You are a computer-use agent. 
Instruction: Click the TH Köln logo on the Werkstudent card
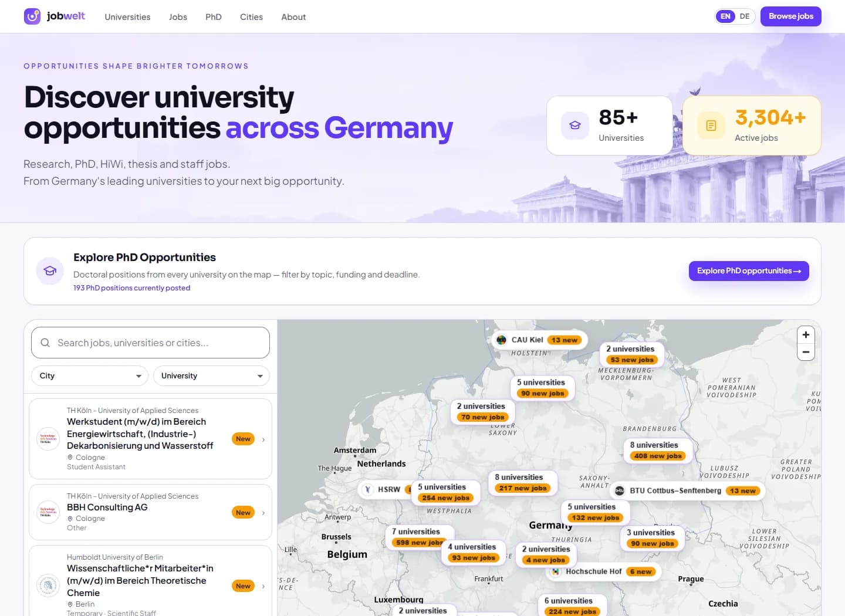48,439
